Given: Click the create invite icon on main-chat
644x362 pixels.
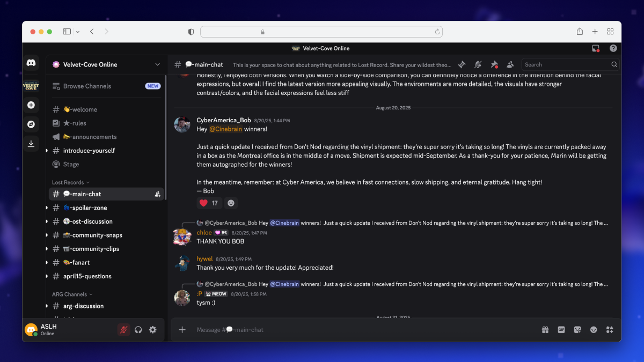Looking at the screenshot, I should pos(158,194).
